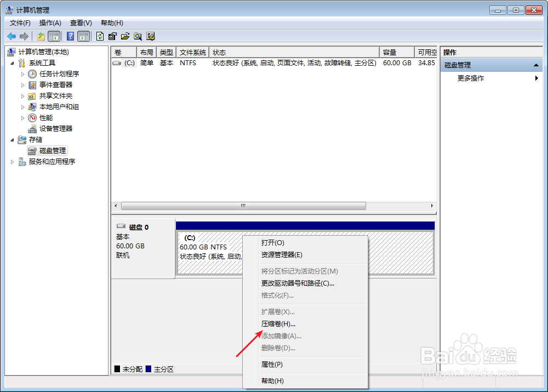The width and height of the screenshot is (548, 392).
Task: Click the NTFS cell in the volume list
Action: pos(188,63)
